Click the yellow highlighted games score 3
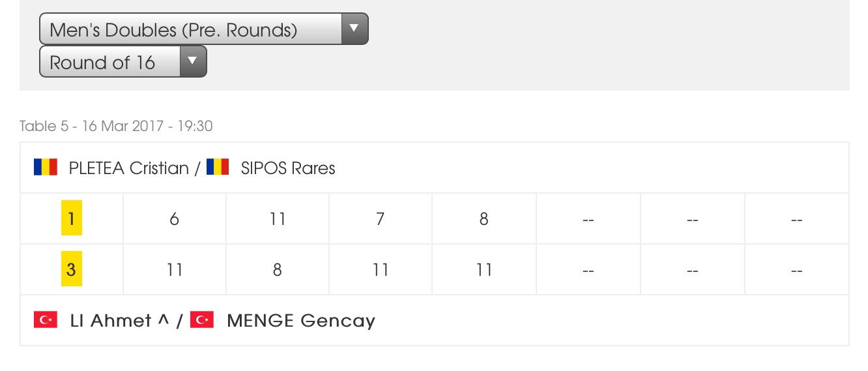868x371 pixels. (x=71, y=269)
